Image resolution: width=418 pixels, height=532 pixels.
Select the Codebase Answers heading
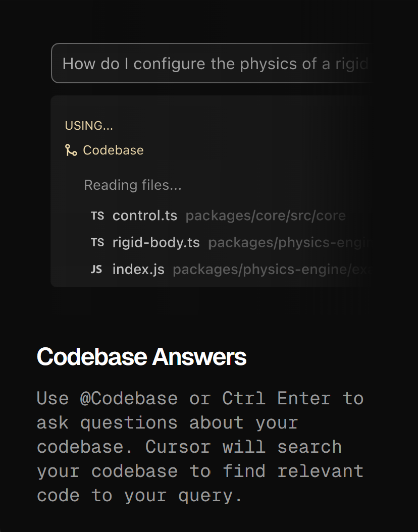(141, 356)
